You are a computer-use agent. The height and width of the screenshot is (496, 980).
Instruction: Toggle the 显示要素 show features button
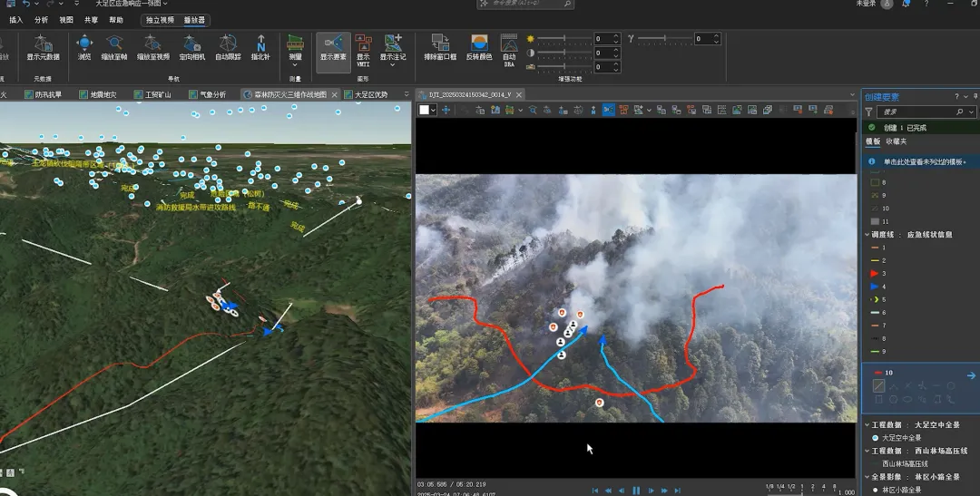click(x=333, y=47)
